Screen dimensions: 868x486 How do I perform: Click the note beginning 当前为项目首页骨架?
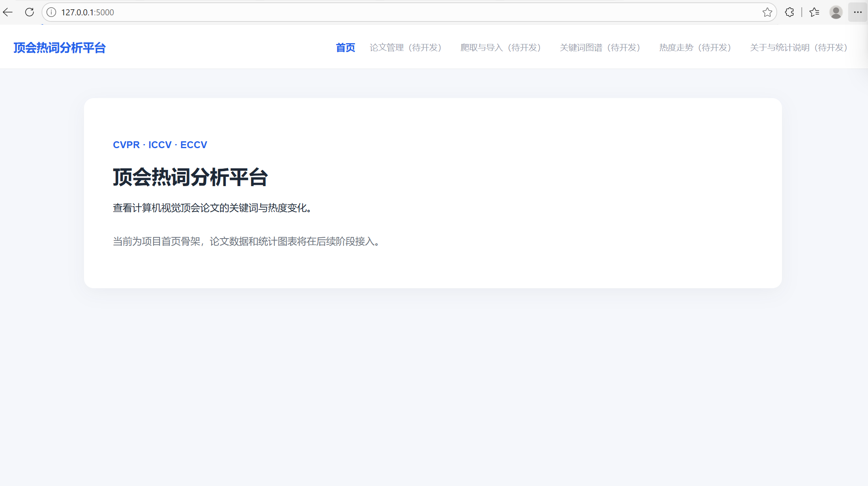click(x=246, y=241)
